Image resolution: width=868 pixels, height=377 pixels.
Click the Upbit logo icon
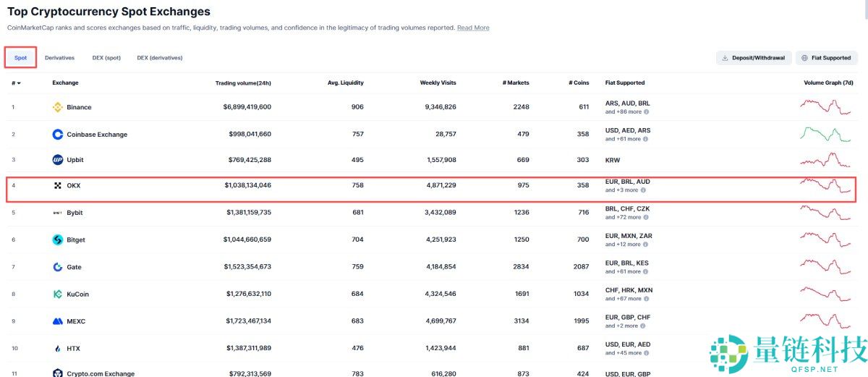click(x=58, y=160)
